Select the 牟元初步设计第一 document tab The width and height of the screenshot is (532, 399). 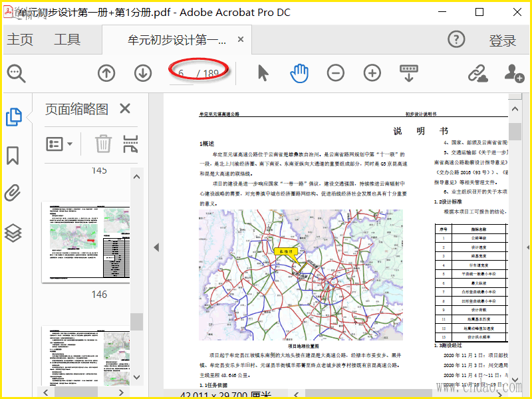[177, 40]
